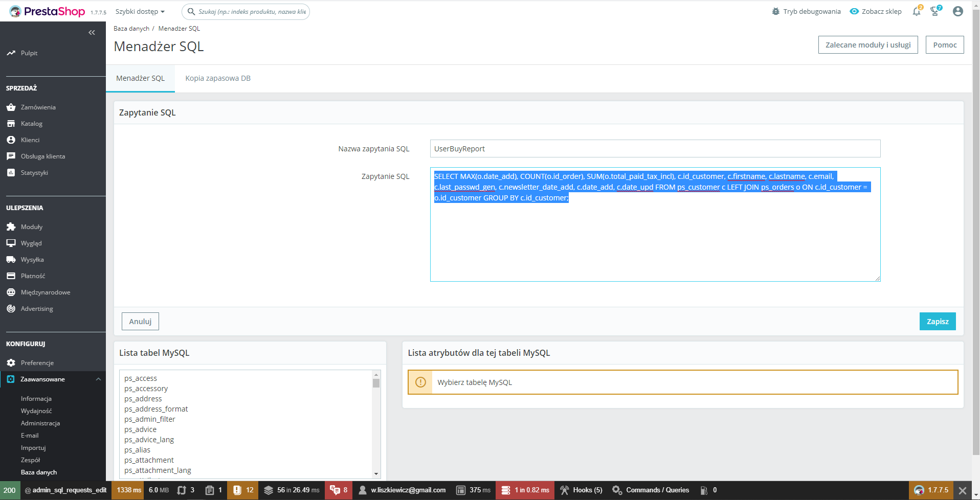Select ps_alias in the table list

click(137, 450)
